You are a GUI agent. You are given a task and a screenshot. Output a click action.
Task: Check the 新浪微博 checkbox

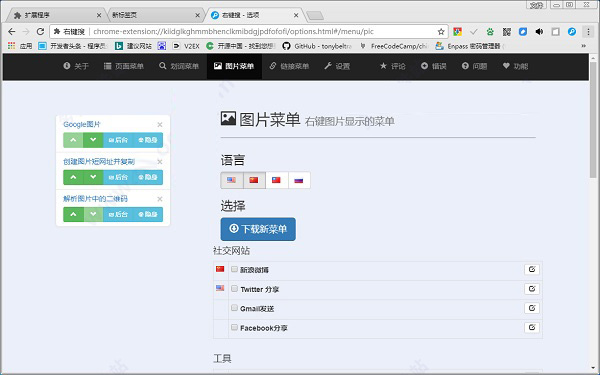[x=234, y=269]
